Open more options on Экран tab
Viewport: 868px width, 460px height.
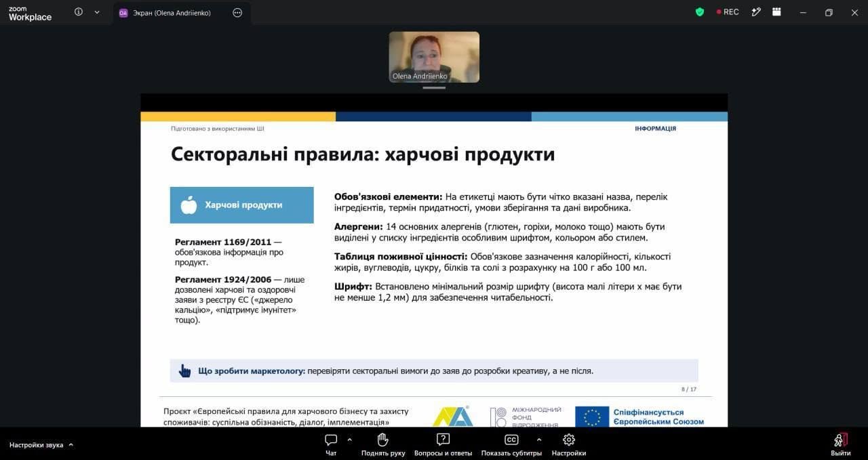pos(237,12)
